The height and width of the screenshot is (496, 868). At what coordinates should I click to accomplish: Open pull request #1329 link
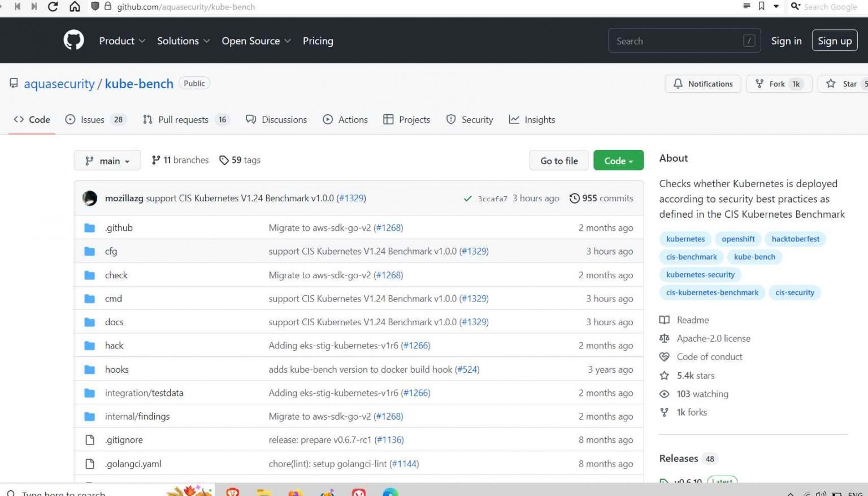tap(351, 198)
